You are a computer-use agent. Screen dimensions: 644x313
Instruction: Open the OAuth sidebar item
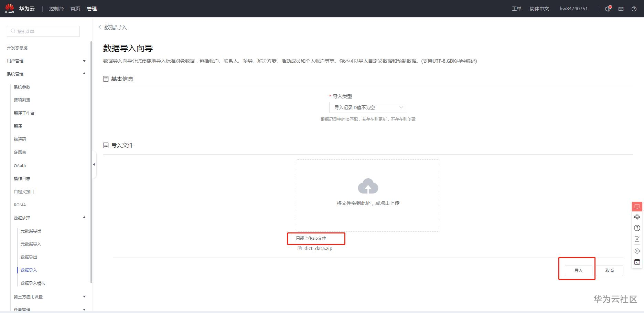(20, 166)
